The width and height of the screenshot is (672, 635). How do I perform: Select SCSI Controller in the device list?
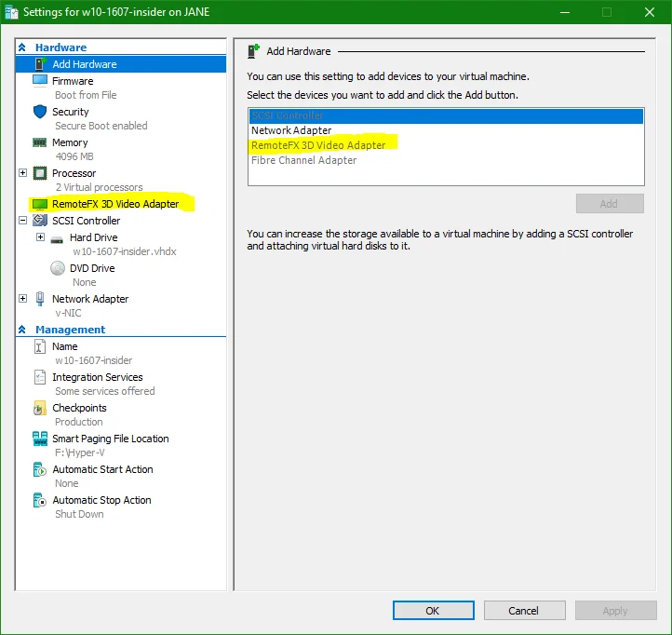446,115
